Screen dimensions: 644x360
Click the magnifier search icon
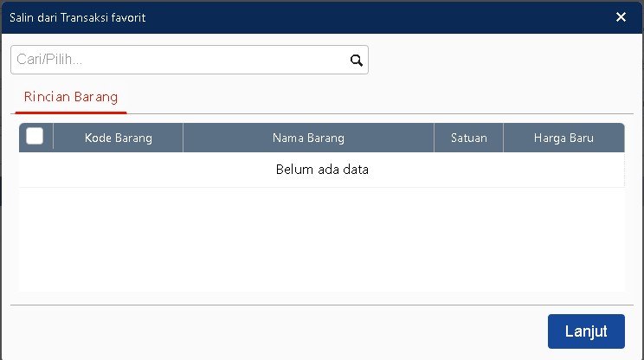(x=355, y=61)
